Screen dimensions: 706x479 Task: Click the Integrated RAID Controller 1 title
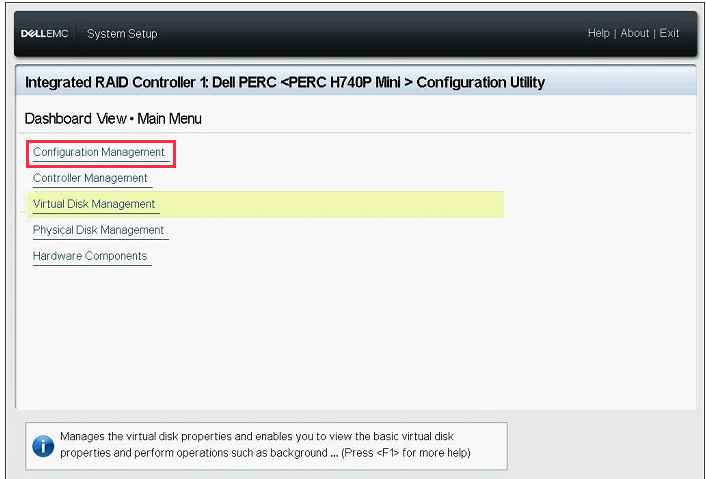pyautogui.click(x=285, y=82)
